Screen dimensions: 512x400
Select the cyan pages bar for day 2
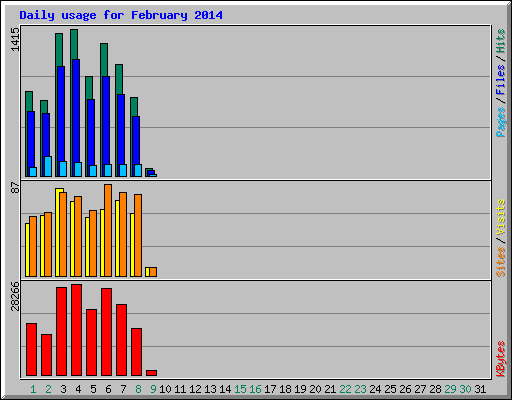tap(48, 166)
